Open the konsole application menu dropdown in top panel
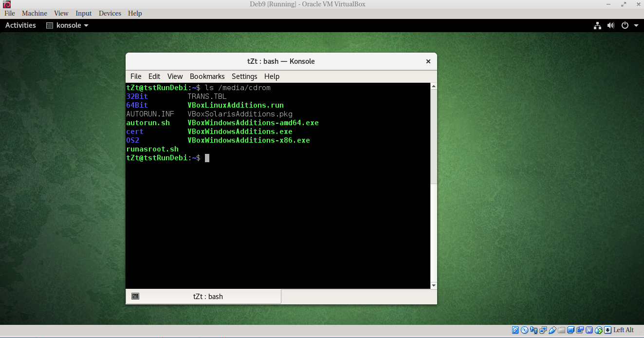The image size is (644, 338). (x=68, y=25)
